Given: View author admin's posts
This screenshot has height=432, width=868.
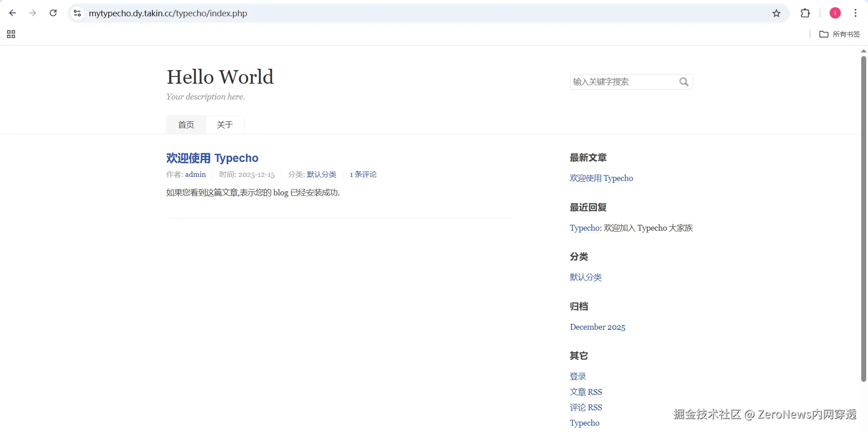Looking at the screenshot, I should click(x=195, y=175).
